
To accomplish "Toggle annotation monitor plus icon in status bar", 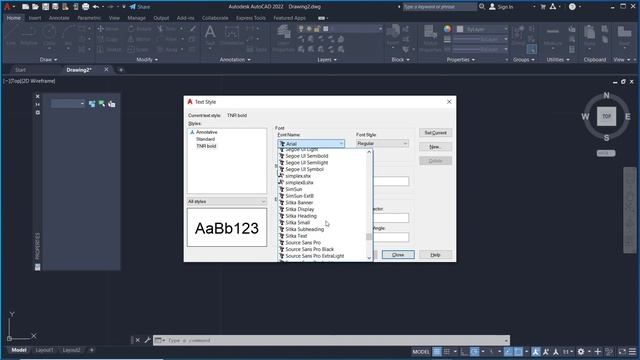I will pos(598,351).
